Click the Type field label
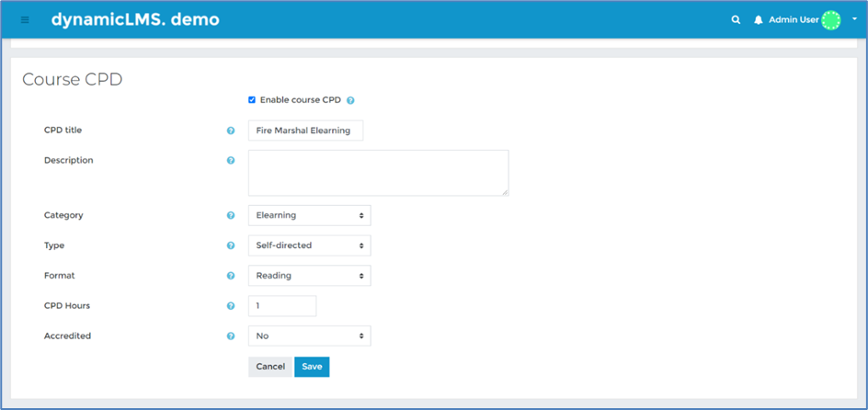Image resolution: width=868 pixels, height=410 pixels. (54, 245)
